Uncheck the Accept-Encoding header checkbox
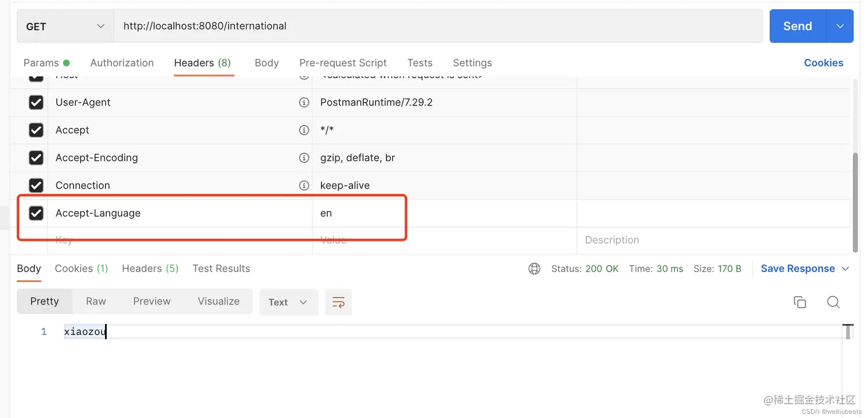 [36, 158]
